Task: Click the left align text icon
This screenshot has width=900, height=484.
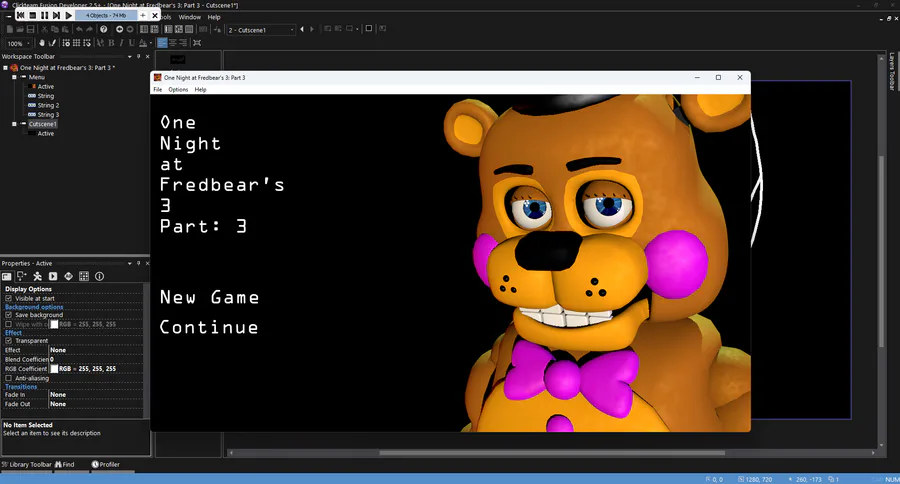Action: coord(162,43)
